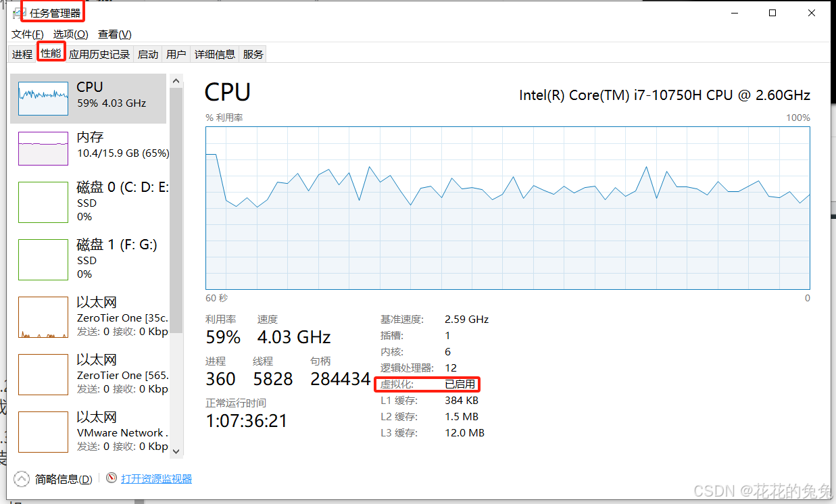Select 磁盘 0 disk graph icon

43,202
